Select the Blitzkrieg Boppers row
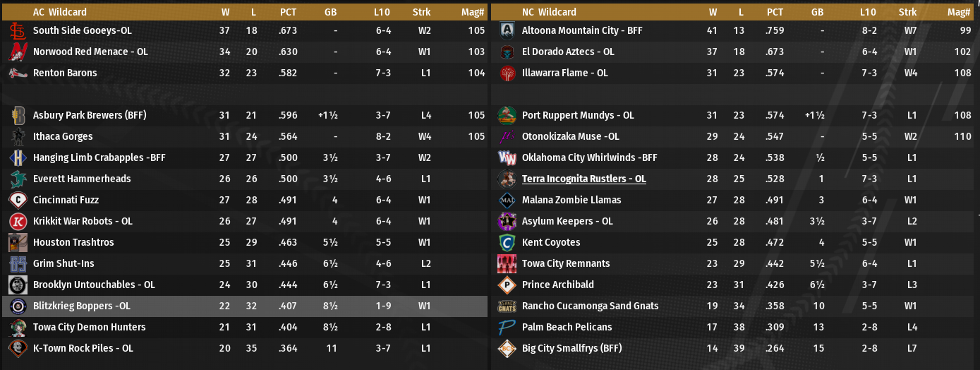 [x=243, y=306]
